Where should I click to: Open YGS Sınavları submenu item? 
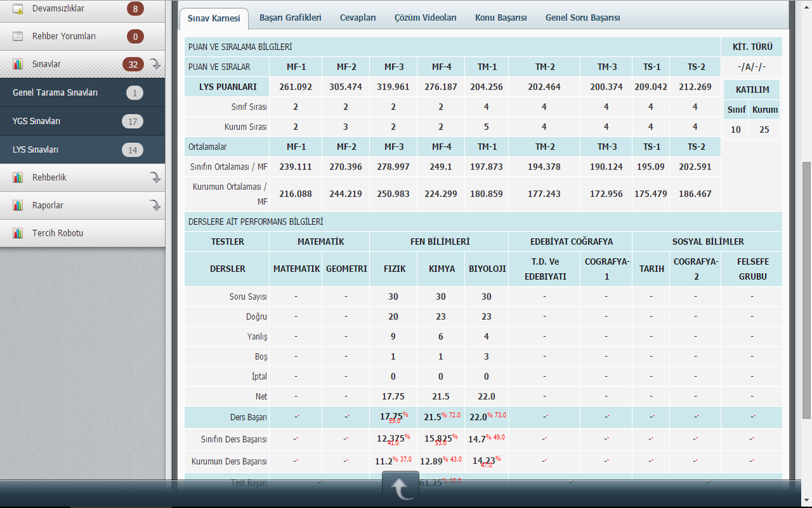[x=82, y=121]
